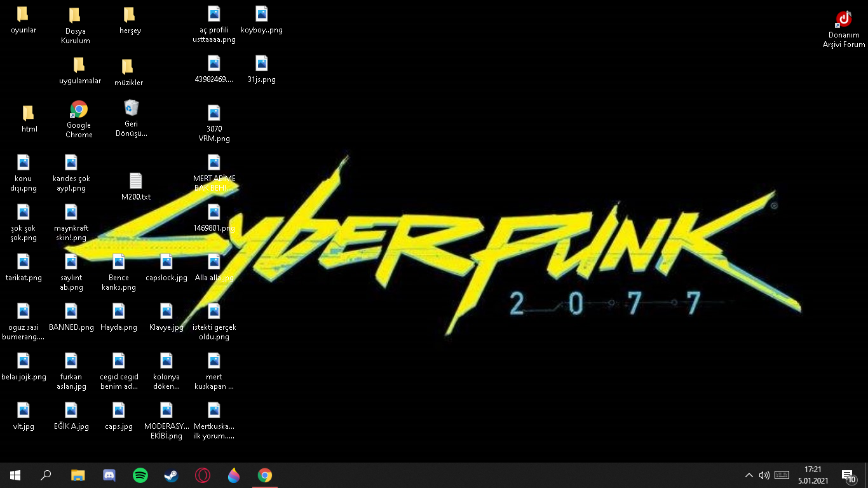868x488 pixels.
Task: Select the maynkraft skin!.png file
Action: point(71,223)
